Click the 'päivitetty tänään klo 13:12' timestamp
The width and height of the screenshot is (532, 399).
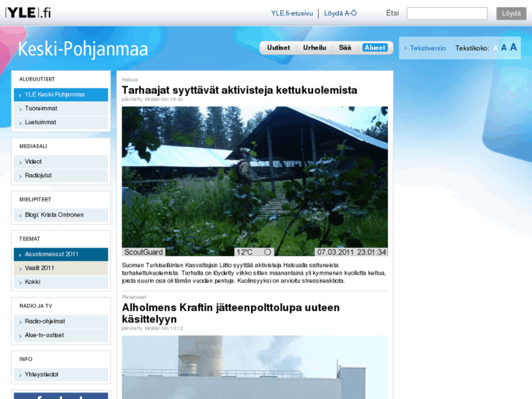152,329
